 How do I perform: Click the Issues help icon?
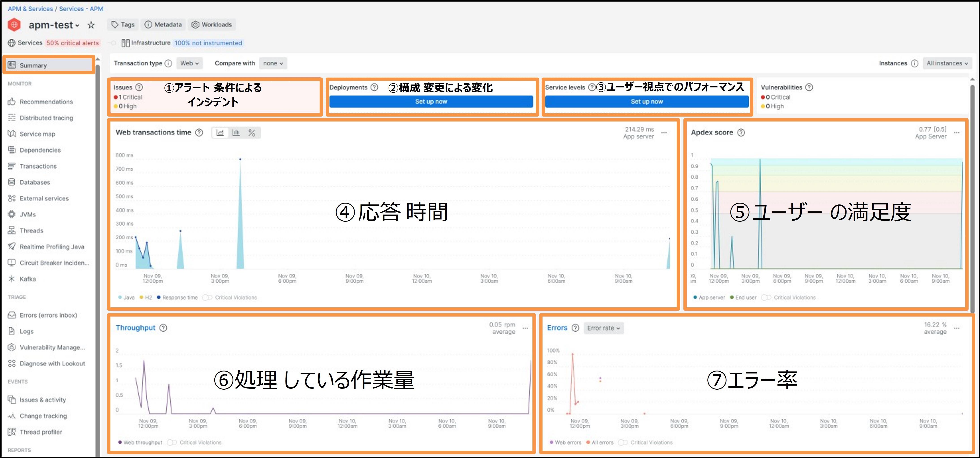pos(139,87)
